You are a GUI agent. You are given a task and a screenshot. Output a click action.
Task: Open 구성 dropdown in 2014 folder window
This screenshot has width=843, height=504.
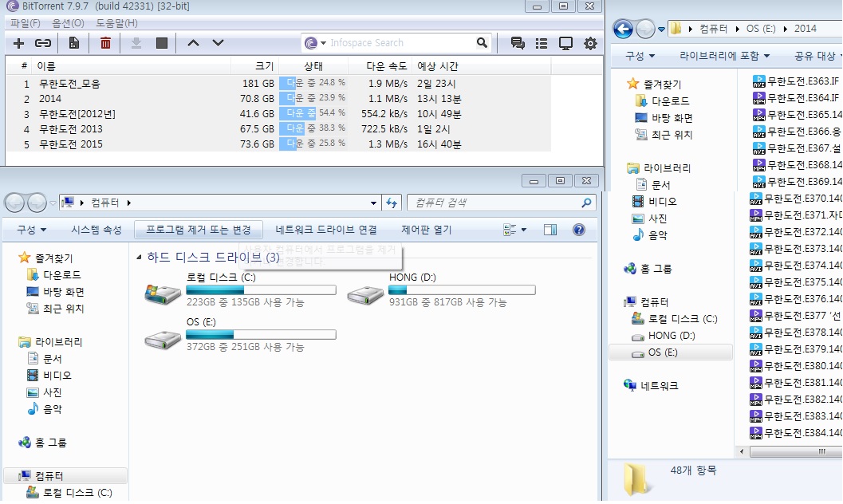640,55
